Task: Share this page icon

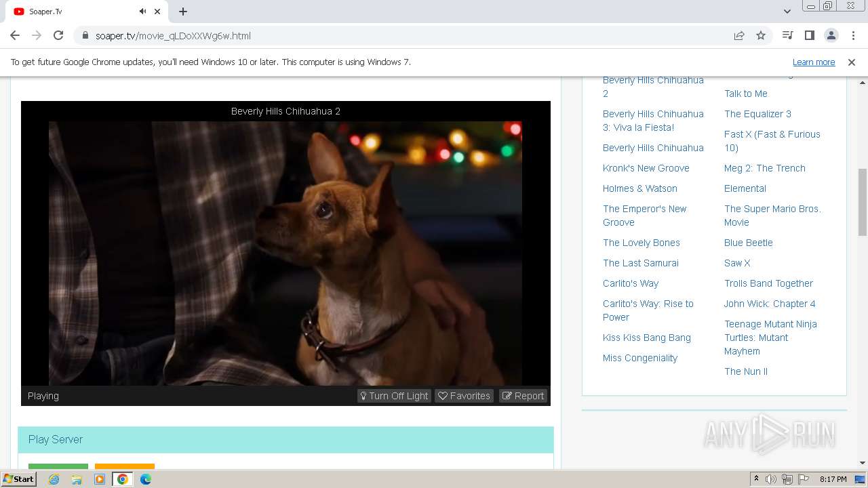Action: (739, 35)
